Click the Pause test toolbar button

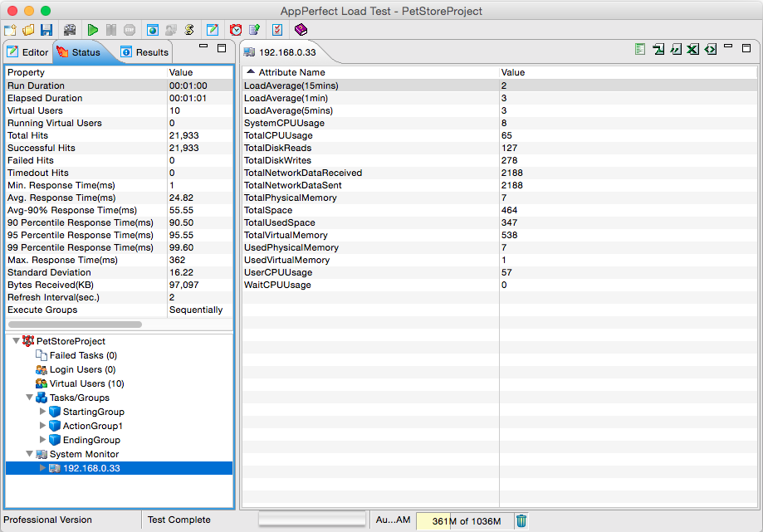(x=111, y=30)
